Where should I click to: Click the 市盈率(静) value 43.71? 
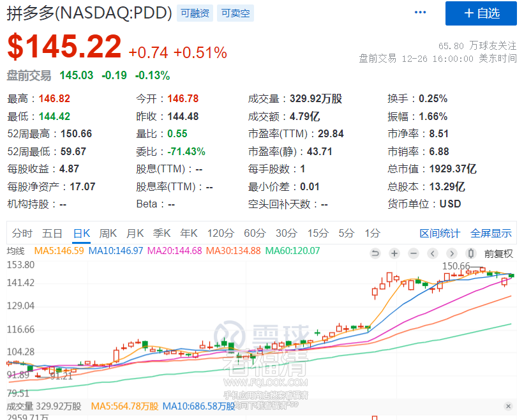320,152
